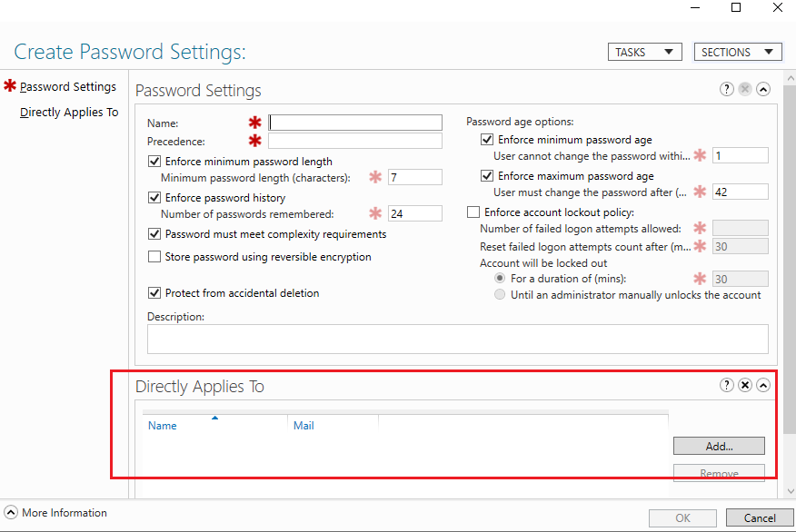Collapse the Password Settings section with its chevron
796x532 pixels.
pos(763,89)
